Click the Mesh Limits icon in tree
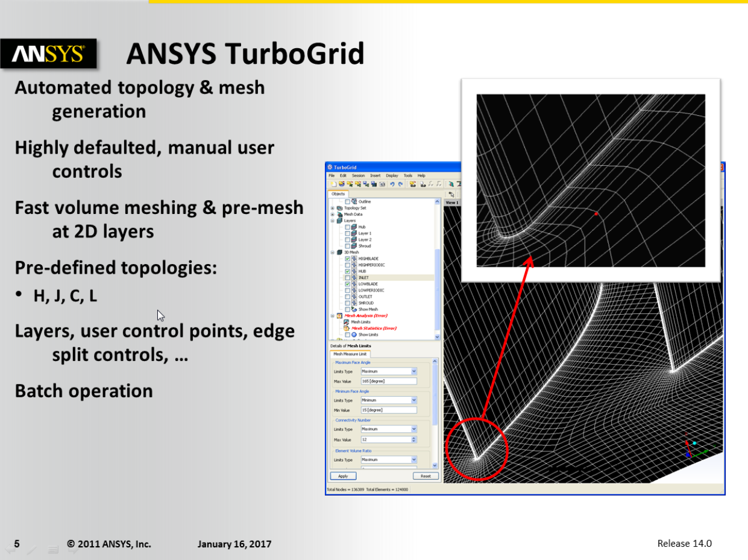The height and width of the screenshot is (560, 748). (347, 322)
